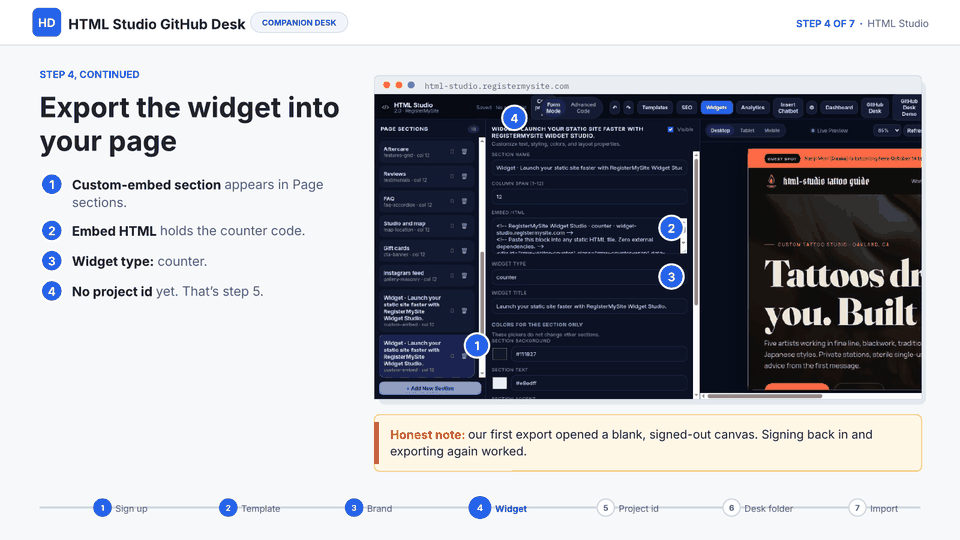Click the browser URL html-studio.registermysite.com

coord(497,86)
